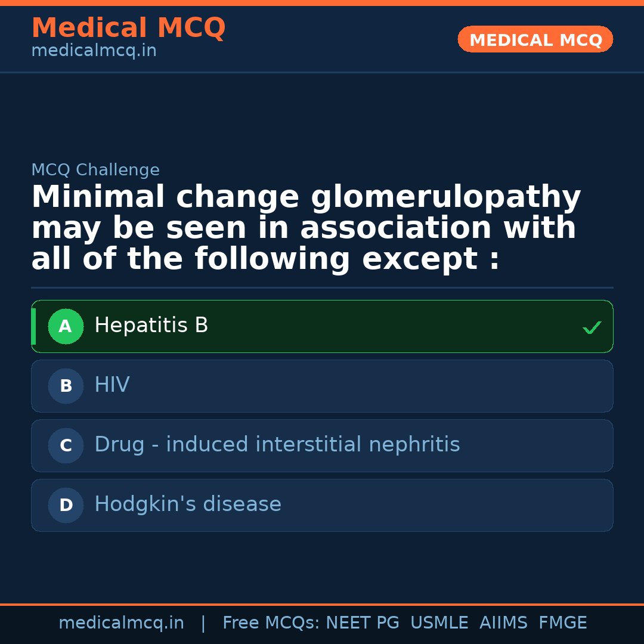Pick the Hodgkin's disease answer text
The width and height of the screenshot is (644, 644).
click(187, 504)
